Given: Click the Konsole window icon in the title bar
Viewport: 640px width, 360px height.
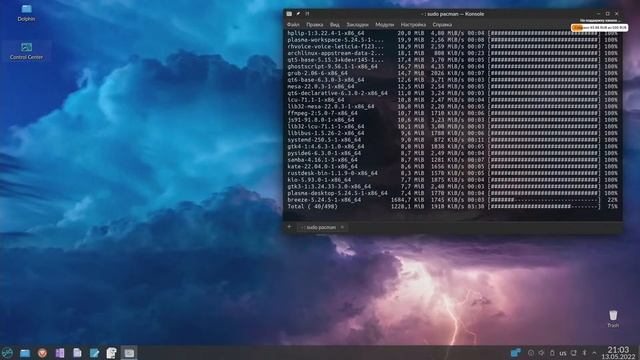Looking at the screenshot, I should tap(289, 14).
